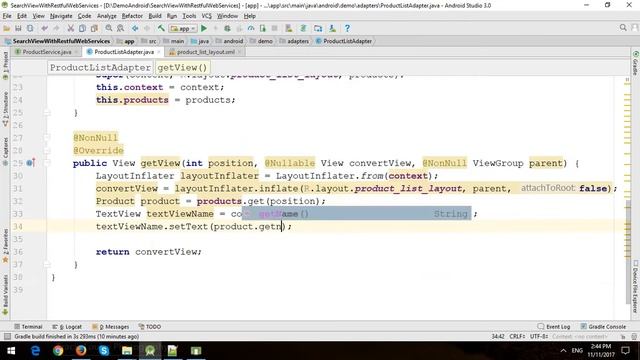This screenshot has width=640, height=360.
Task: Click the ProductListAdapter class breadcrumb in editor header
Action: coord(100,67)
